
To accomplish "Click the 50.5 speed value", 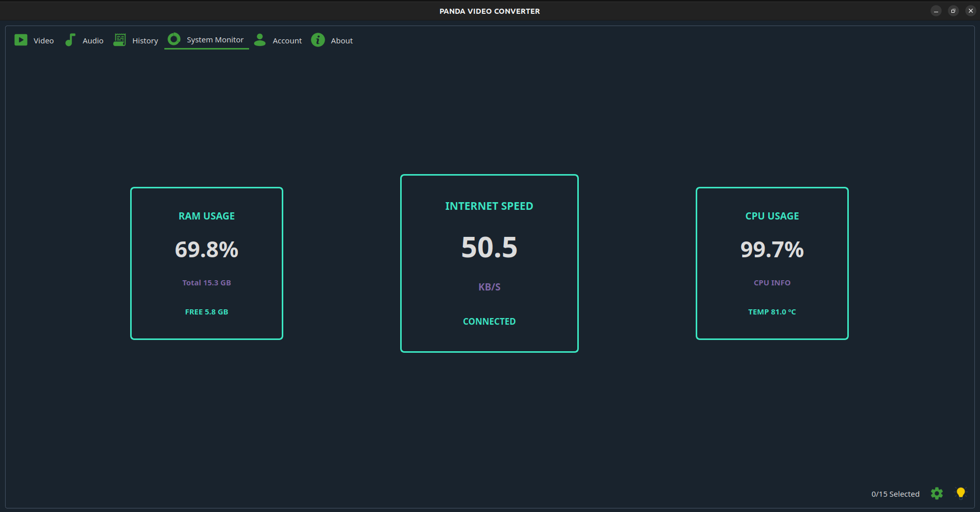I will 489,248.
